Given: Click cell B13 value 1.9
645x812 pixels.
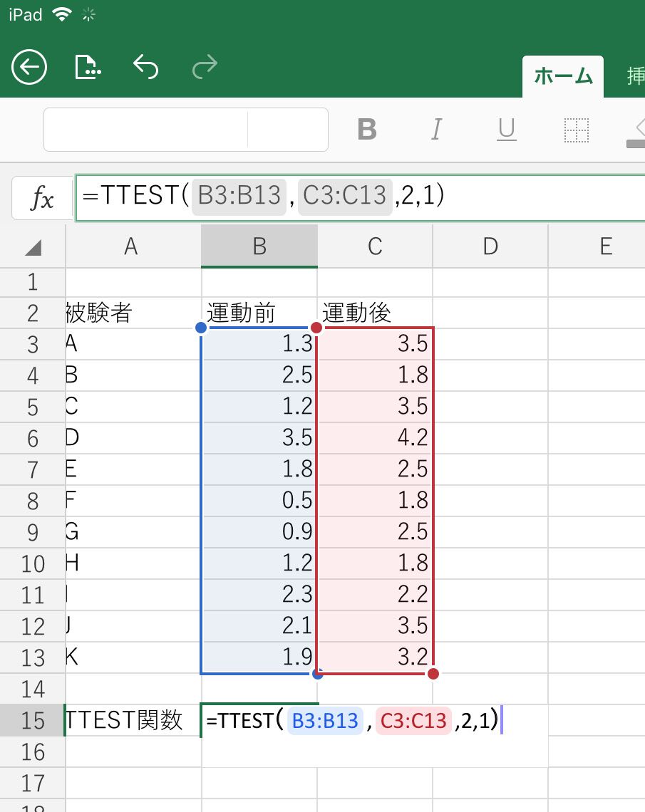Looking at the screenshot, I should point(259,657).
